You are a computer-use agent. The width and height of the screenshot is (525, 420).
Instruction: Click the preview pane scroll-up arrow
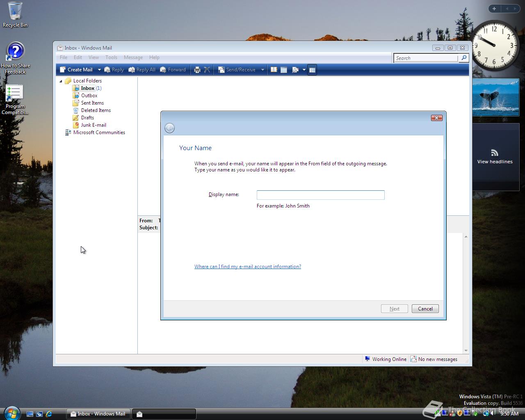coord(466,237)
